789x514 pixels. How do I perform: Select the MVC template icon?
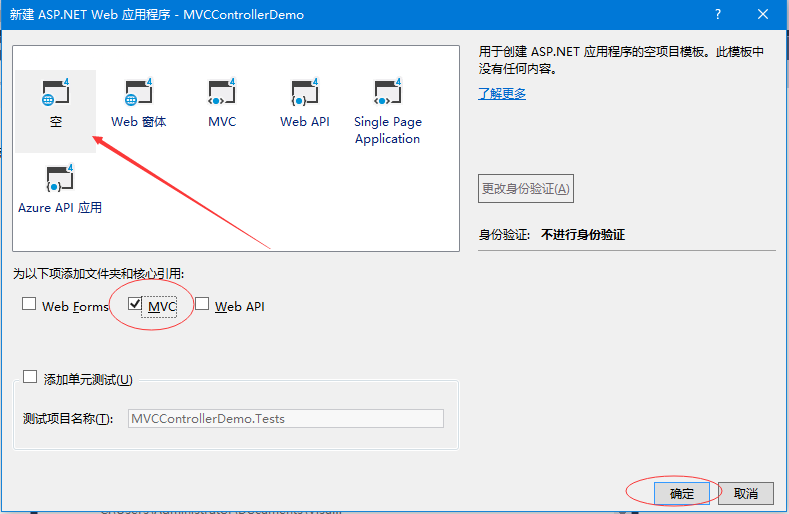click(222, 96)
